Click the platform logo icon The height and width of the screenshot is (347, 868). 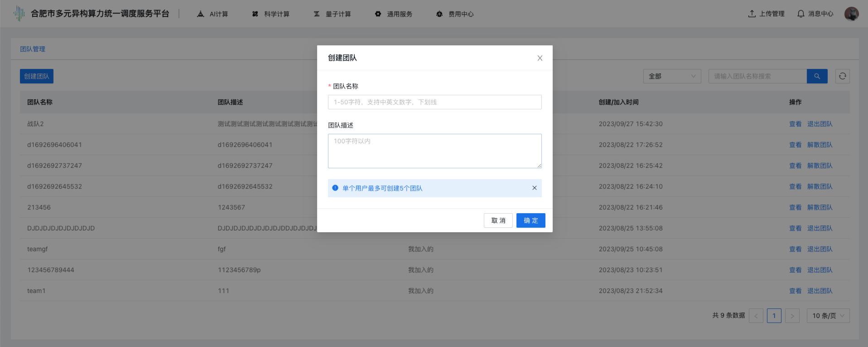[x=19, y=14]
